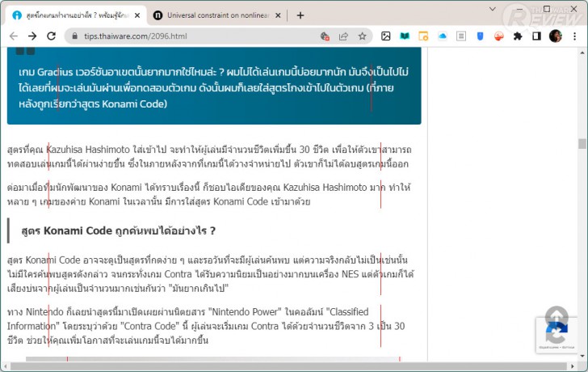Open the yellow calendar window extension
Image resolution: width=588 pixels, height=372 pixels.
pyautogui.click(x=423, y=36)
